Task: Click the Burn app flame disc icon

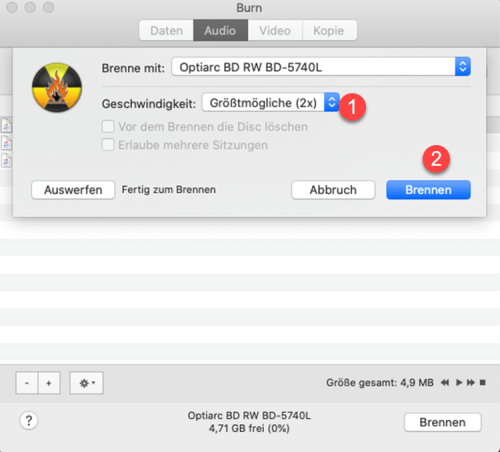Action: (57, 87)
